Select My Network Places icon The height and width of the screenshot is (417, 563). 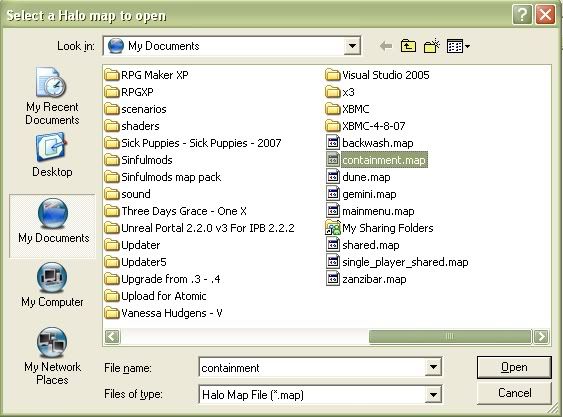click(x=52, y=356)
